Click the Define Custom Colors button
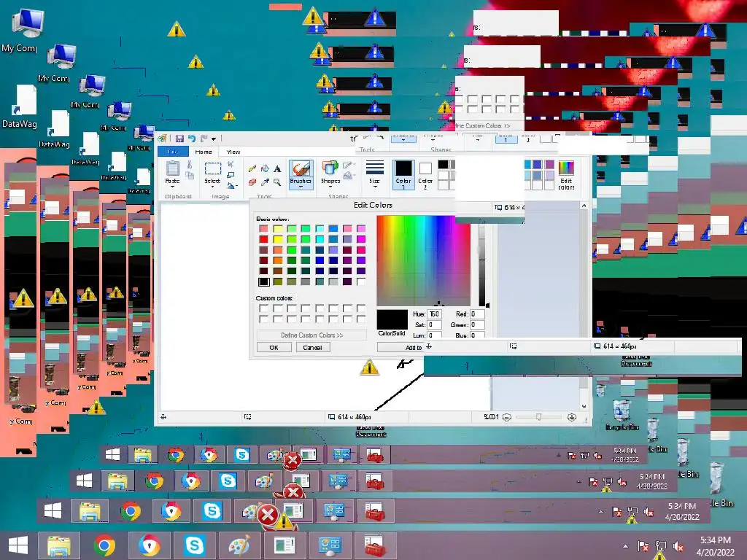Viewport: 747px width, 560px height. tap(312, 335)
